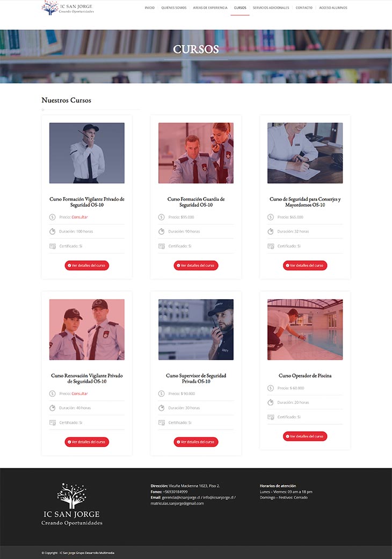Click the IC San Jorge header logo
This screenshot has width=392, height=559.
68,8
